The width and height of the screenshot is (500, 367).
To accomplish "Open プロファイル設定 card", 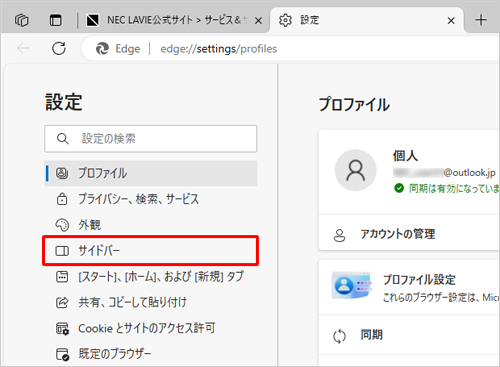I will click(x=409, y=287).
